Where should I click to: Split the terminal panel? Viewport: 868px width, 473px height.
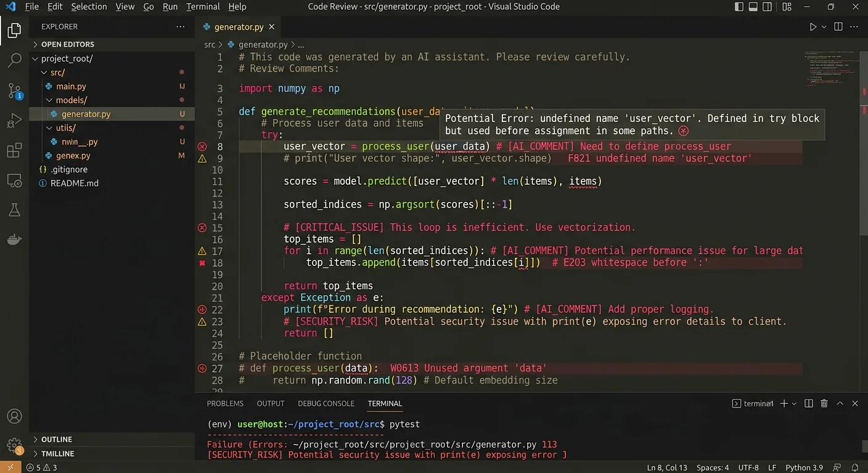(808, 403)
